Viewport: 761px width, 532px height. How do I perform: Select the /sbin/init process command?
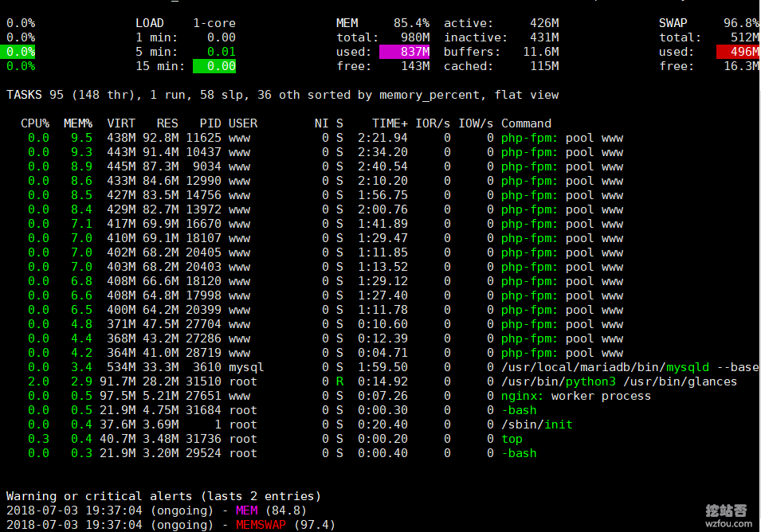point(536,424)
